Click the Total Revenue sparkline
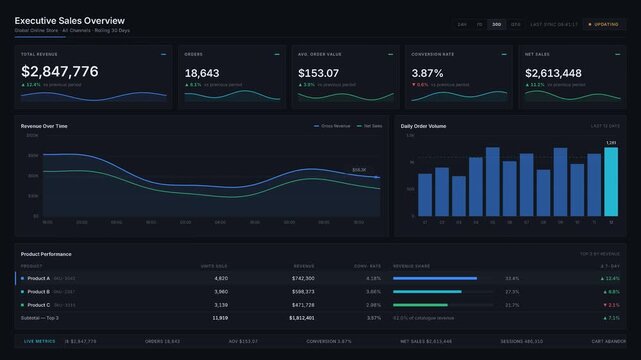641x360 pixels. point(94,97)
